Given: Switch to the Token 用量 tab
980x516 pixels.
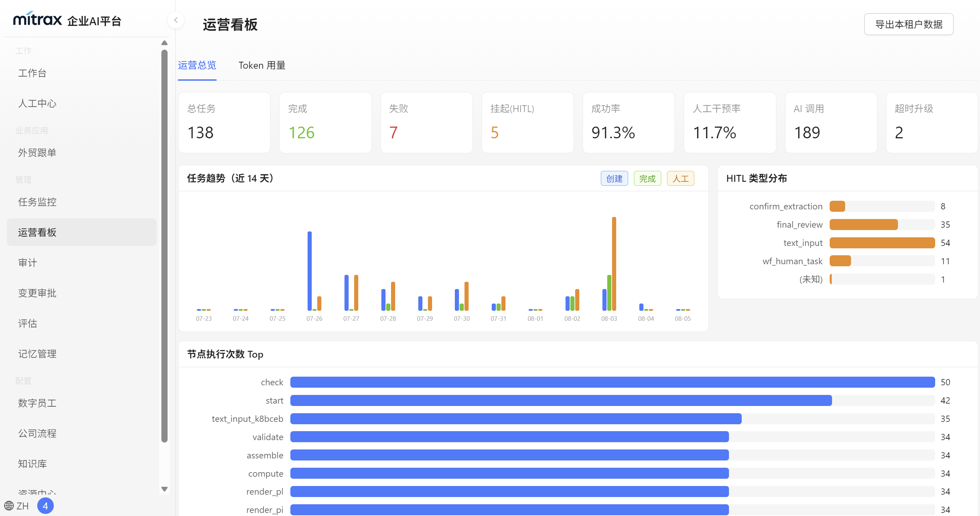Looking at the screenshot, I should pyautogui.click(x=262, y=66).
